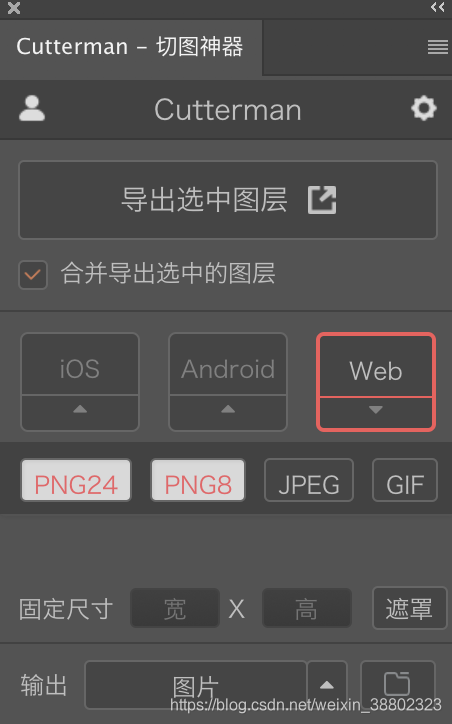Click the fixed-size width field 宽

tap(175, 608)
